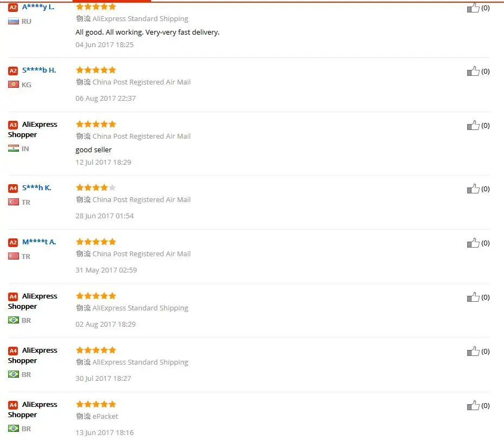Image resolution: width=504 pixels, height=441 pixels.
Task: Click the A3 level badge of India shopper
Action: click(x=13, y=125)
